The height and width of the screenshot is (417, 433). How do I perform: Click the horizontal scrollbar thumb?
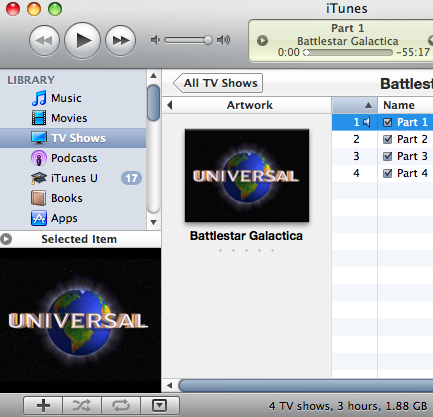(306, 386)
